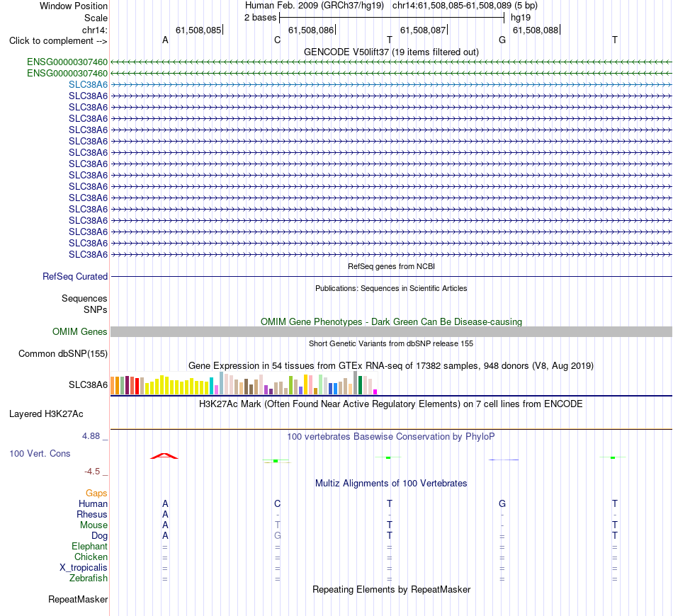Image resolution: width=673 pixels, height=616 pixels.
Task: Click the Mouse species label
Action: (x=94, y=525)
